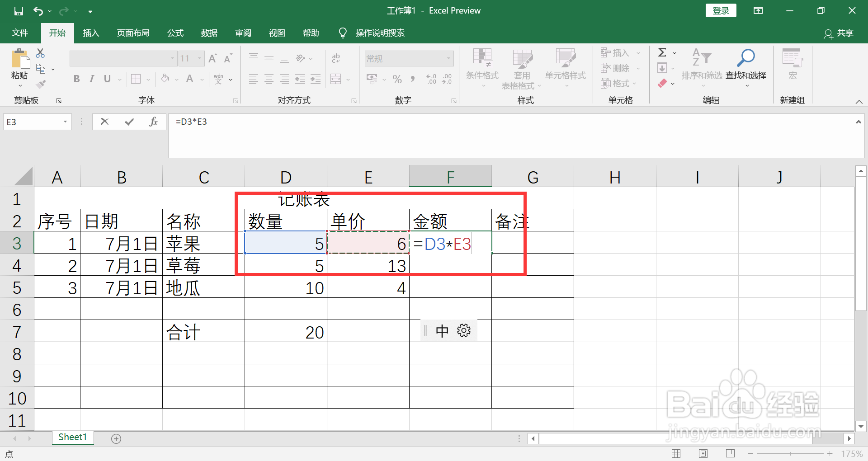The height and width of the screenshot is (461, 868).
Task: Open the font size dropdown
Action: pos(199,58)
